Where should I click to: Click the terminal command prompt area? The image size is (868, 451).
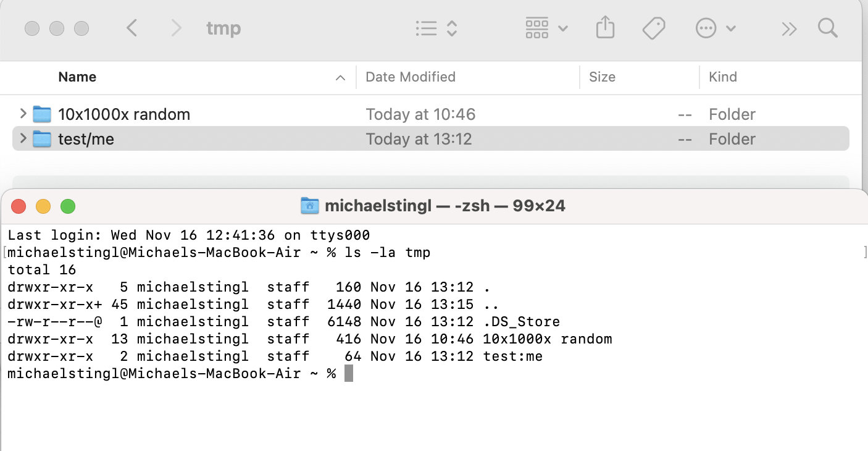tap(348, 373)
